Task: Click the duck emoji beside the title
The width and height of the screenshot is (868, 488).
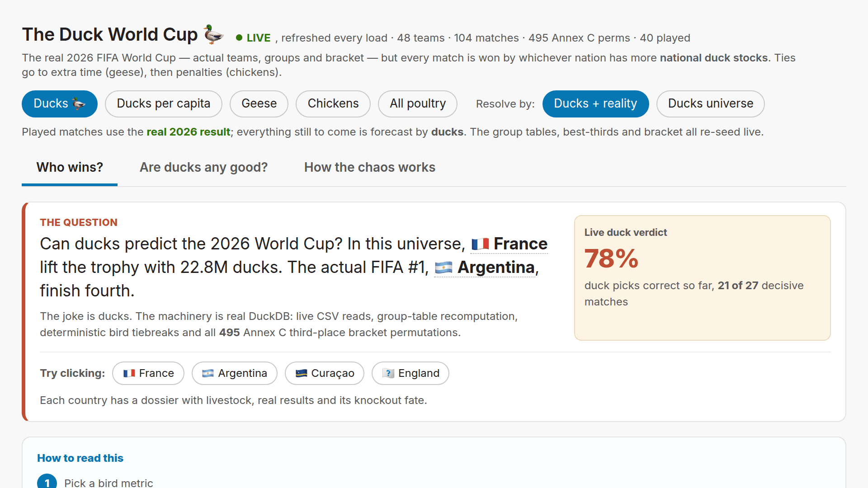Action: (x=213, y=34)
